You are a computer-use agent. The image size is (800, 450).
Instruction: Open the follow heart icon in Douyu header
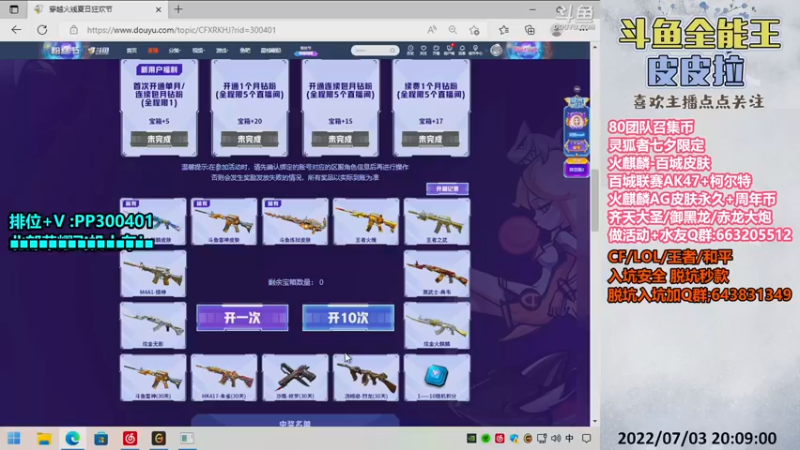pos(423,50)
